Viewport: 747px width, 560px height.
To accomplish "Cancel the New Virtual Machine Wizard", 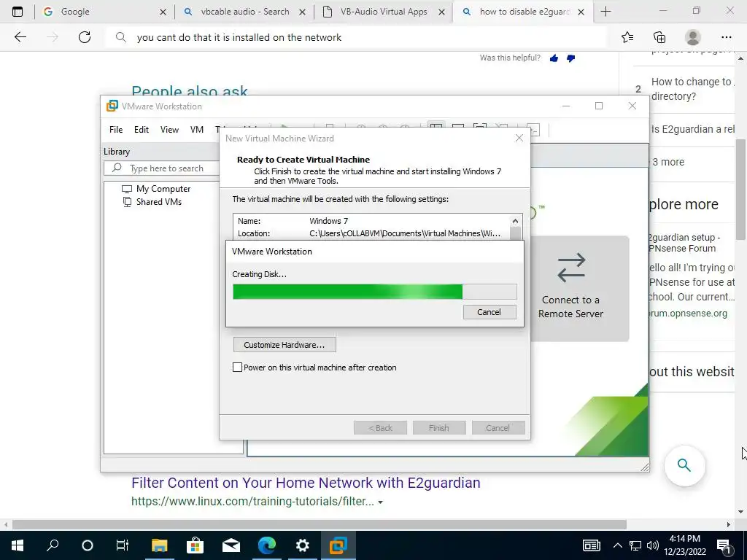I will [x=498, y=427].
